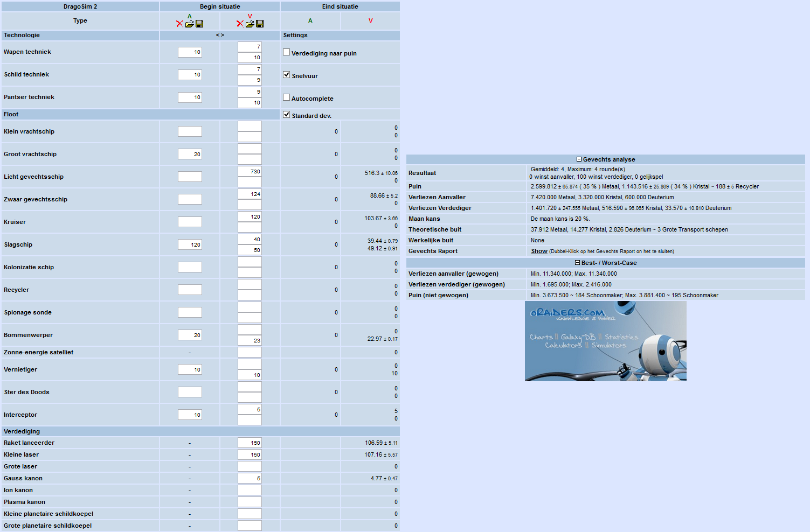Image resolution: width=810 pixels, height=532 pixels.
Task: Open saved attacker setup folder icon
Action: (189, 24)
